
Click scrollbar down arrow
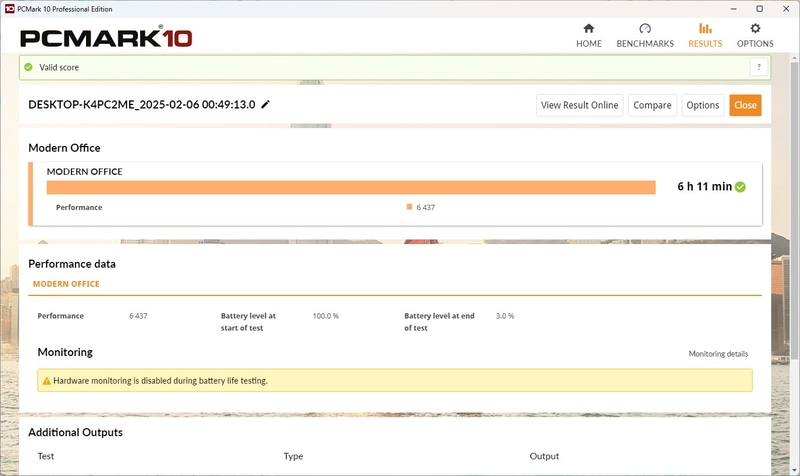pyautogui.click(x=794, y=470)
